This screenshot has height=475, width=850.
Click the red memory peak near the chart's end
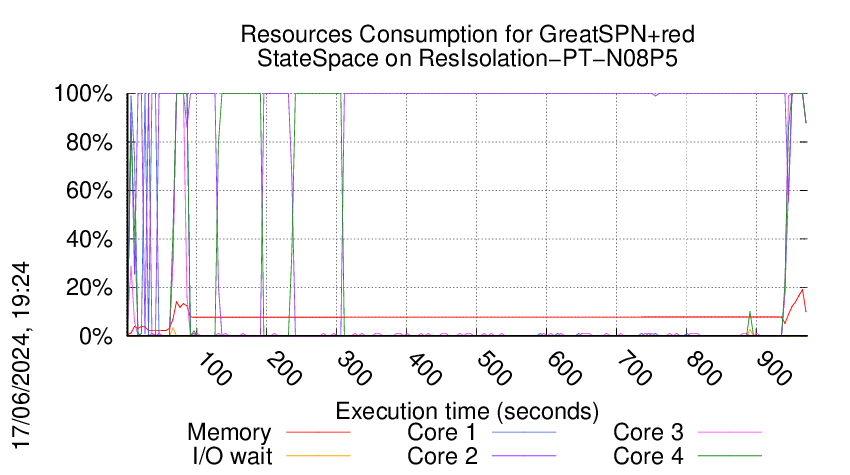802,290
